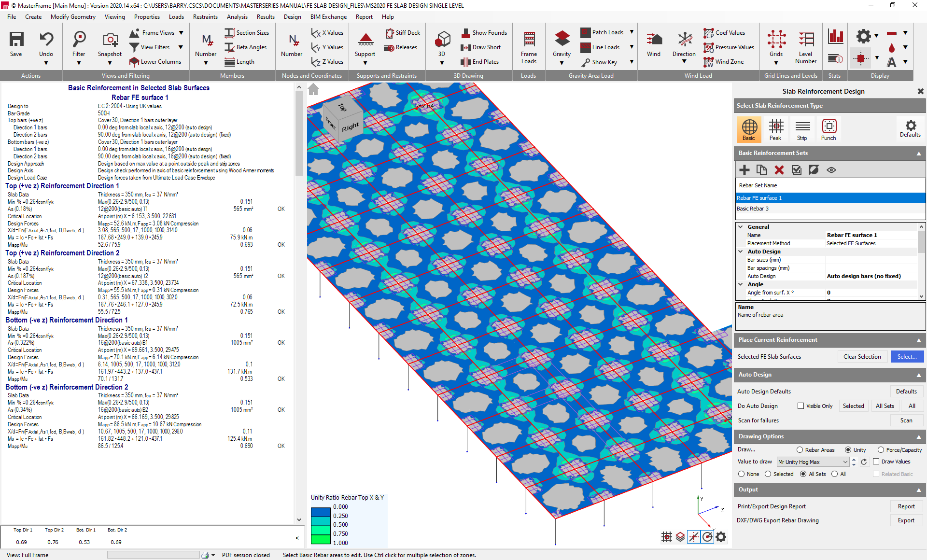Select the Rebar Areas radio button
927x560 pixels.
(800, 450)
